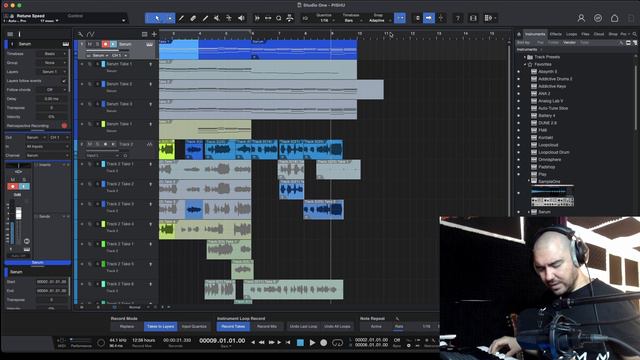Click the Play button in the transport
The width and height of the screenshot is (640, 360).
[x=312, y=343]
